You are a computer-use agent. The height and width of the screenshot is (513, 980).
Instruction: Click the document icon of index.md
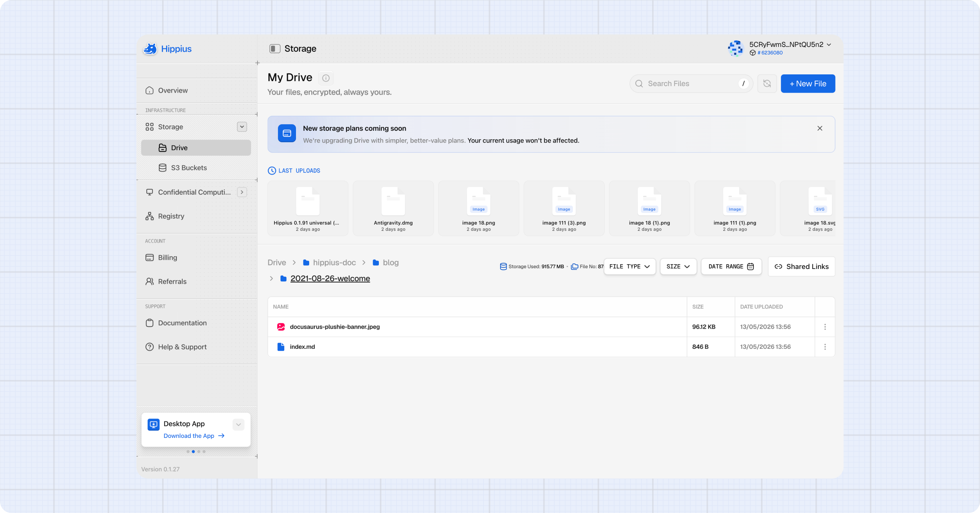pos(281,347)
